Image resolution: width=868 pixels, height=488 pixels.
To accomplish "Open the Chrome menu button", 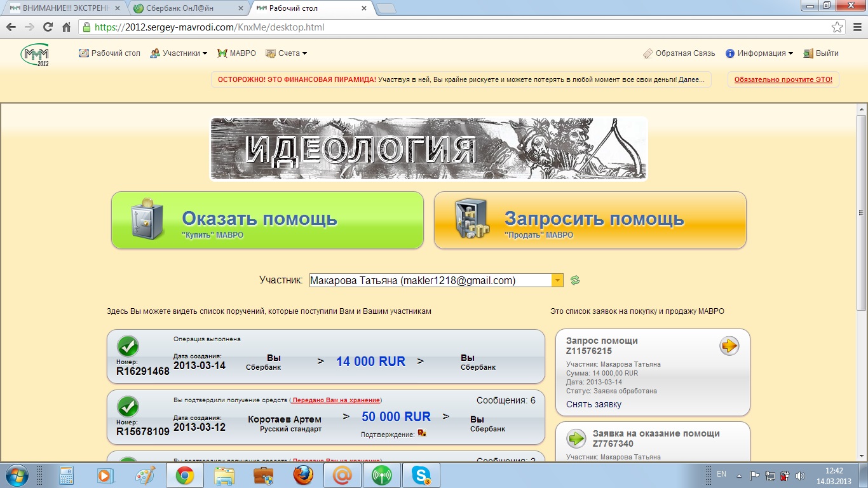I will pos(856,27).
